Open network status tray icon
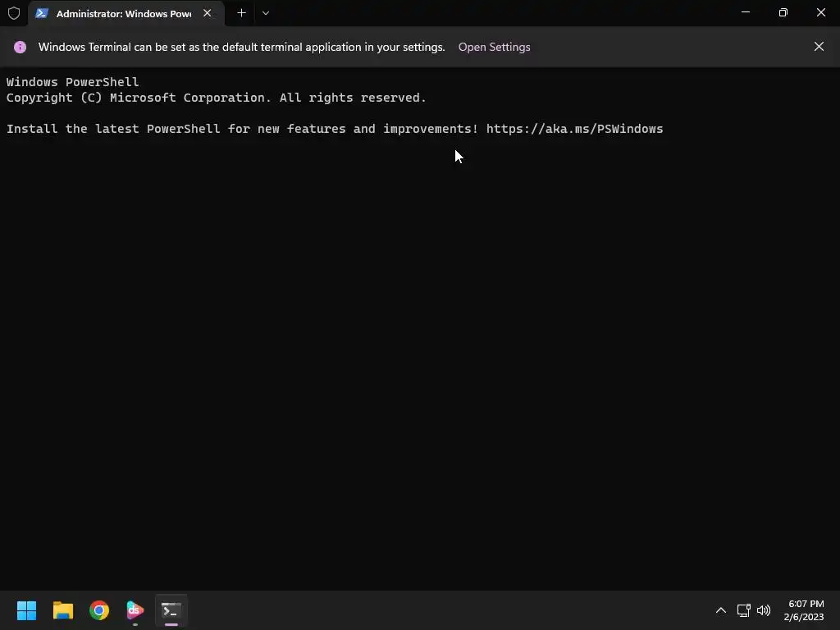Image resolution: width=840 pixels, height=630 pixels. pyautogui.click(x=743, y=610)
